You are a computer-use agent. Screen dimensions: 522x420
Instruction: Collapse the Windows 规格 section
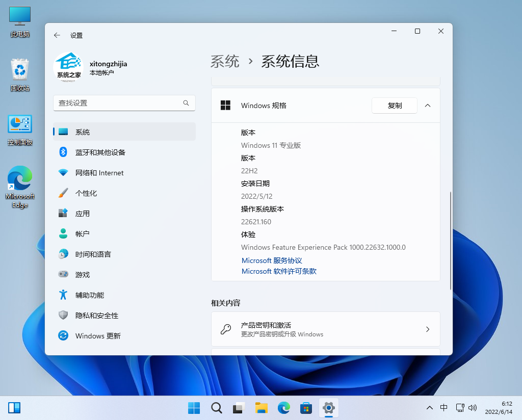tap(427, 106)
